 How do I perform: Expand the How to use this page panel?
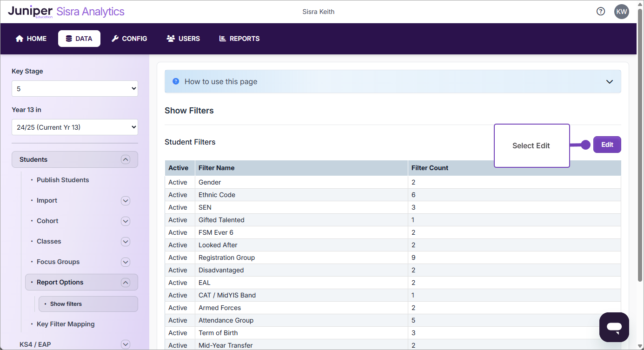[x=609, y=81]
